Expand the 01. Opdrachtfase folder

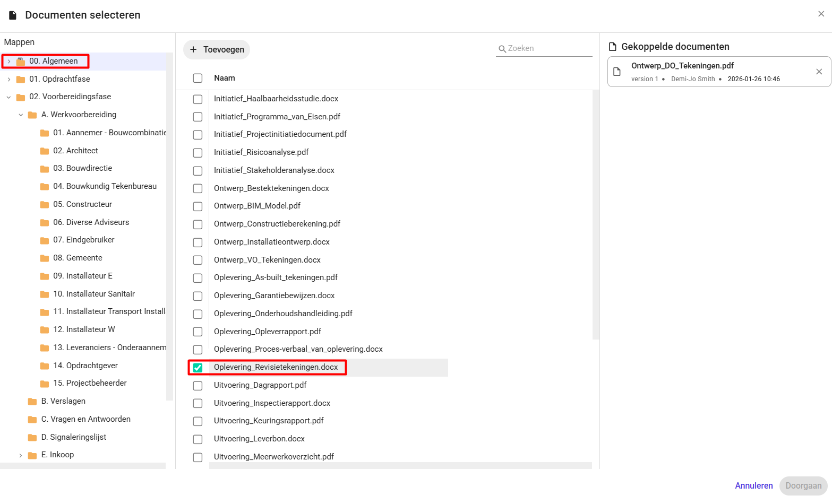[9, 80]
